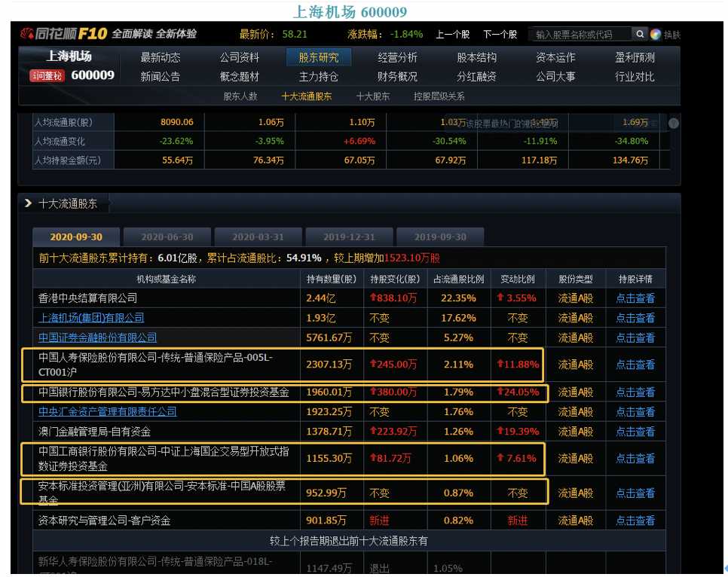
Task: Click 点击查看 for 澳门金融管理局-自有资金
Action: tap(635, 432)
